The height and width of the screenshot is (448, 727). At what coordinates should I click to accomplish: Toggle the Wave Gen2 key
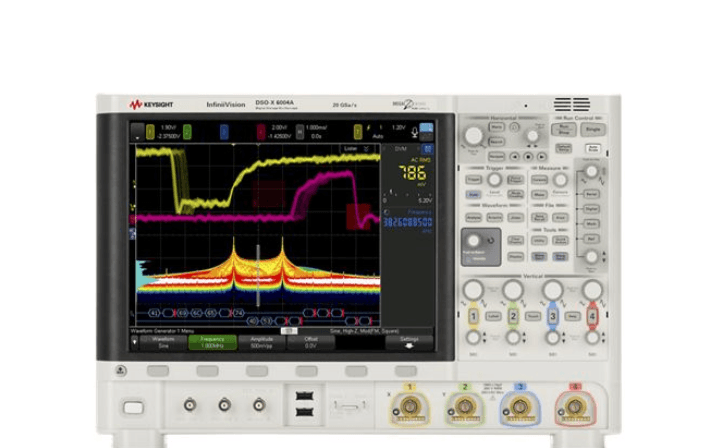560,256
